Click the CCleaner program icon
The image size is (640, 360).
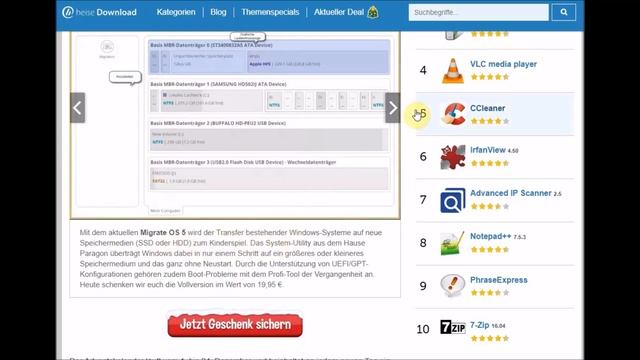click(453, 114)
